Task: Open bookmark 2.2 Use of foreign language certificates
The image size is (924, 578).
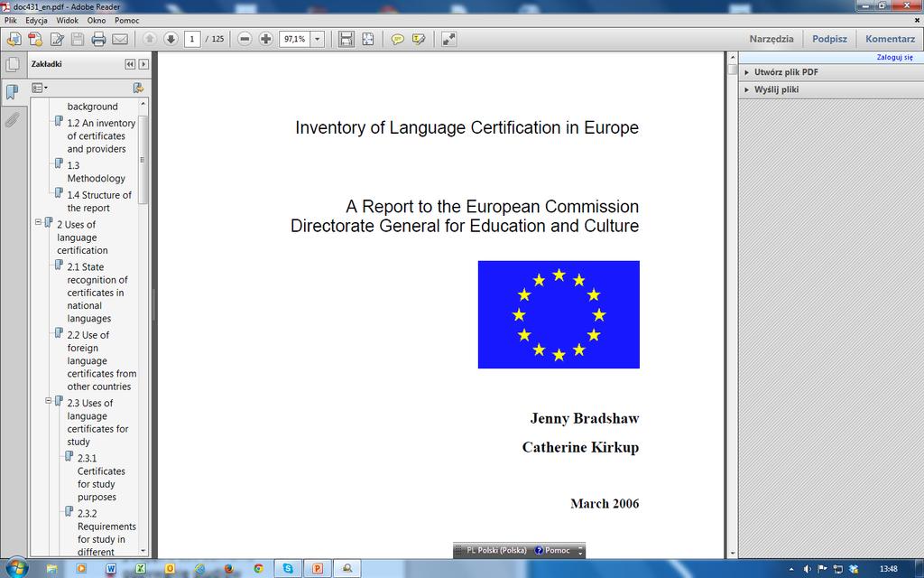Action: [x=101, y=360]
